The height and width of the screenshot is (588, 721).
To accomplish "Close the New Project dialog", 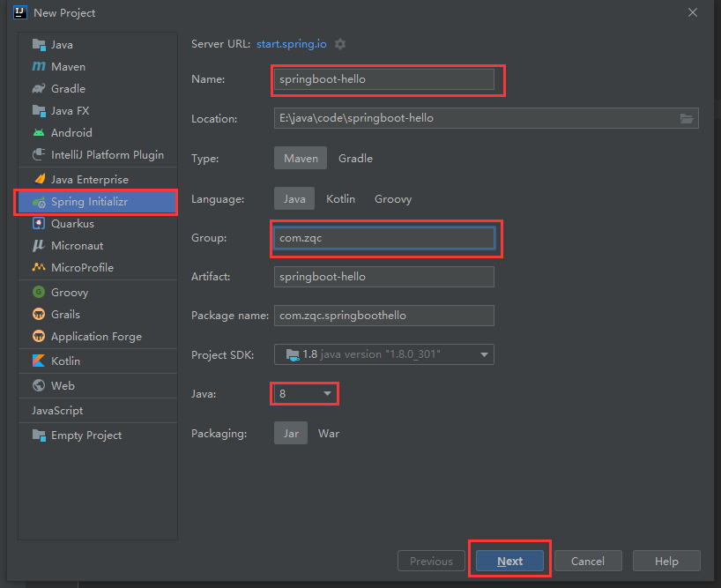I will pyautogui.click(x=693, y=12).
